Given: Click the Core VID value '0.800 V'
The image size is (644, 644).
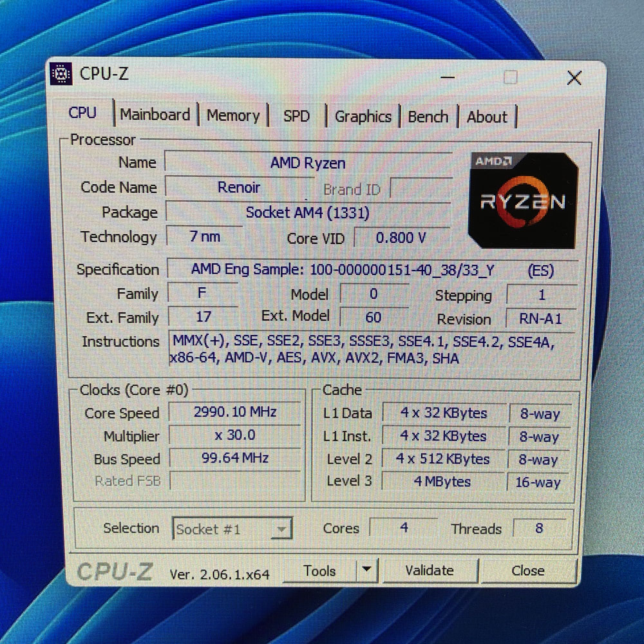Looking at the screenshot, I should click(401, 238).
